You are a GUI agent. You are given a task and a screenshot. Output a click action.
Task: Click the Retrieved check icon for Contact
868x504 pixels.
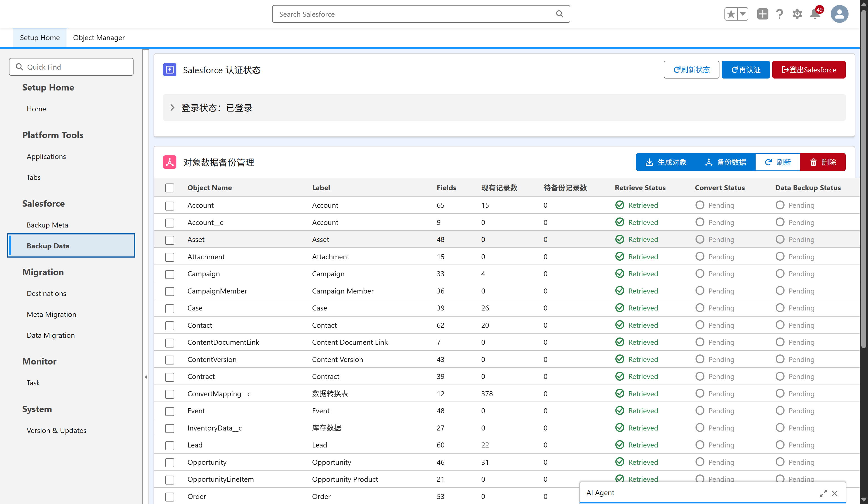click(x=620, y=325)
